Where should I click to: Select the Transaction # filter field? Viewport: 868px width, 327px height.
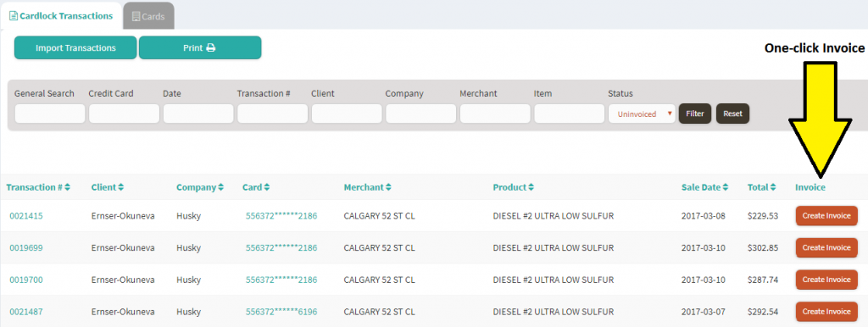point(272,114)
